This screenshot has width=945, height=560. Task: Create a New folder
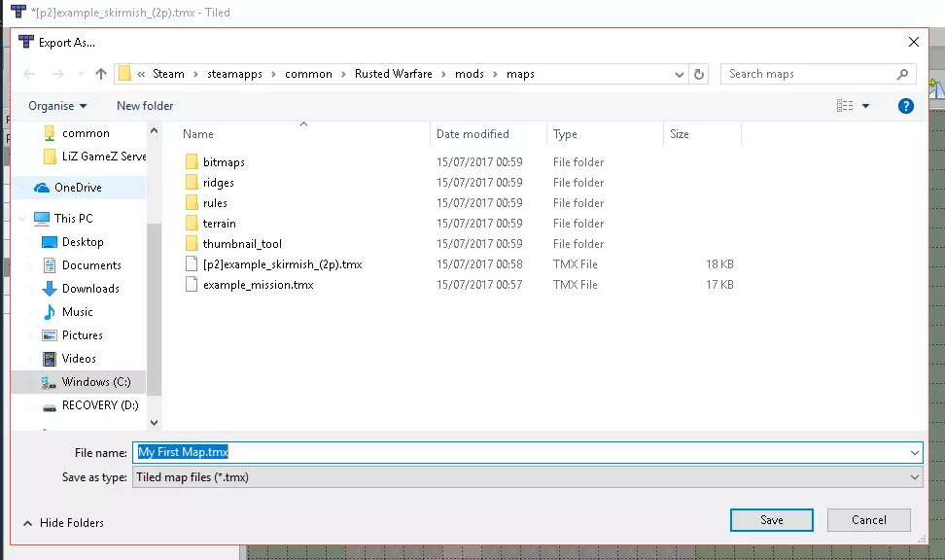click(x=145, y=106)
